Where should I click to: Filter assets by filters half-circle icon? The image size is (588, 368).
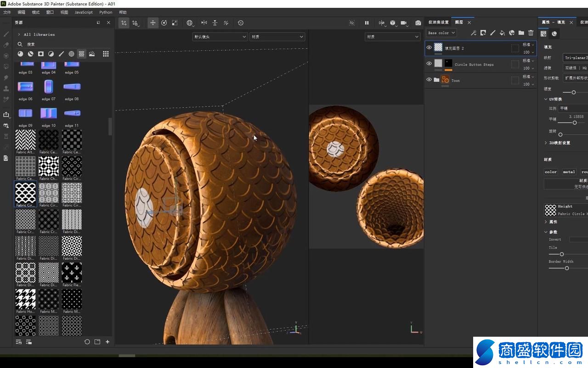pyautogui.click(x=51, y=54)
